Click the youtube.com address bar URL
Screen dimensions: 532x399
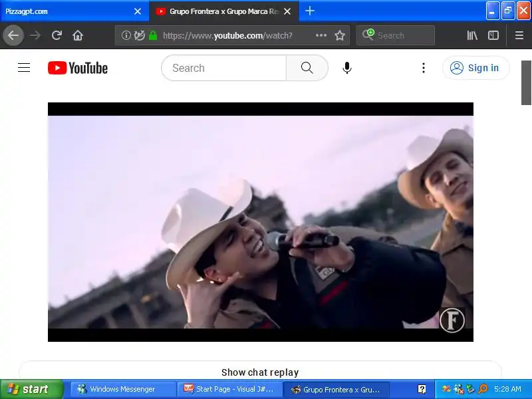227,35
